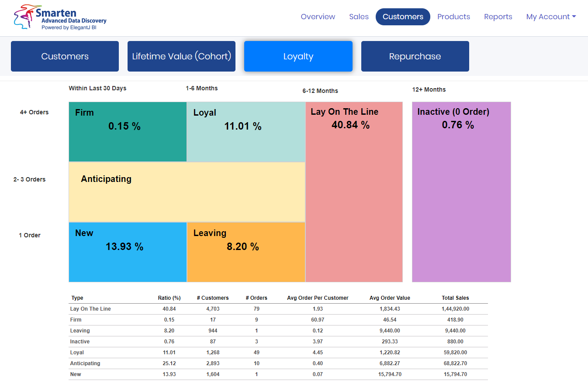Viewport: 588px width, 387px height.
Task: Navigate to Reports
Action: coord(498,17)
